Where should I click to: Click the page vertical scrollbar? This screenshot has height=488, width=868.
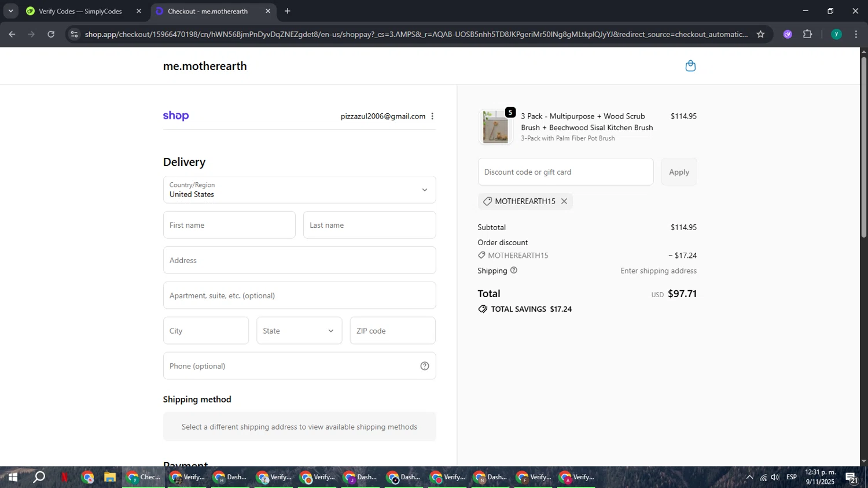(864, 147)
